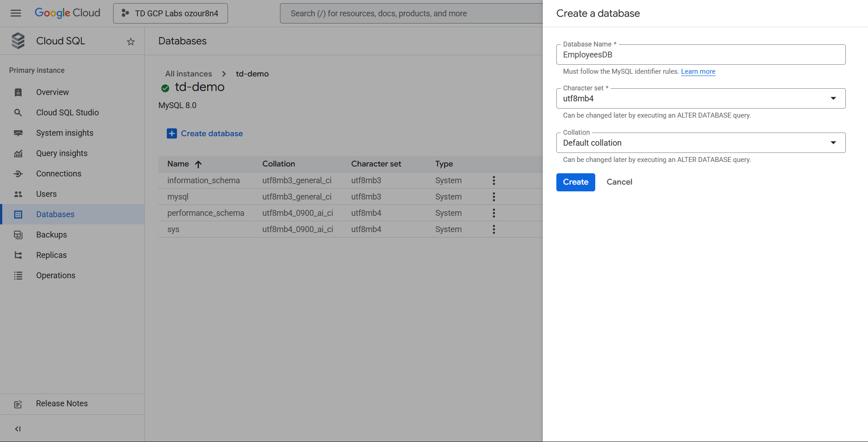Viewport: 868px width, 442px height.
Task: Collapse the sidebar with the bottom arrow icon
Action: [18, 429]
